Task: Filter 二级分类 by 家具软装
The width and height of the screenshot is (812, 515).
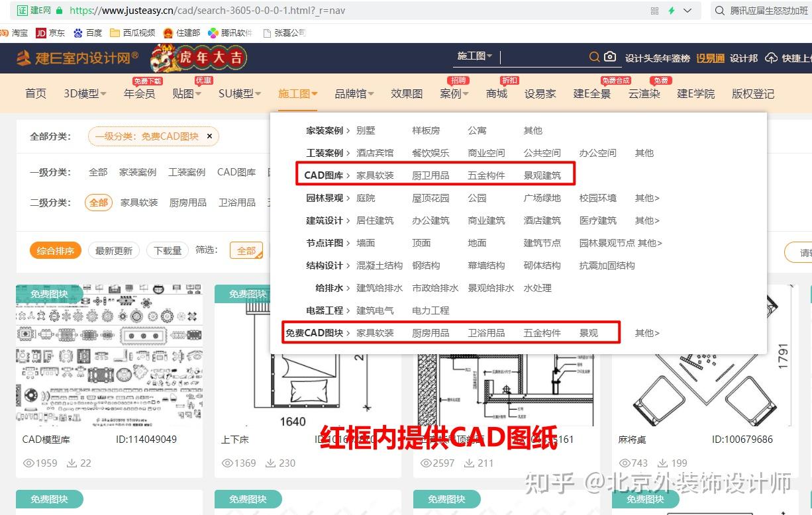Action: pyautogui.click(x=139, y=203)
